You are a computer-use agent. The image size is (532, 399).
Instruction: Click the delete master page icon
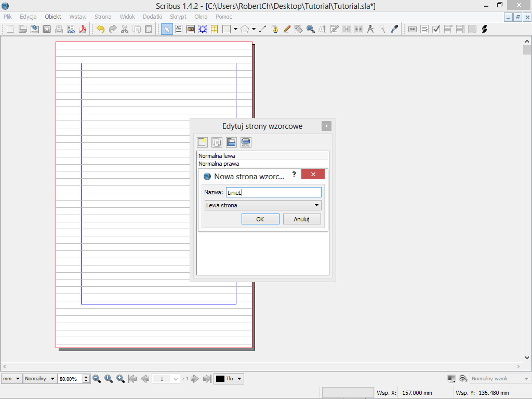pos(246,142)
